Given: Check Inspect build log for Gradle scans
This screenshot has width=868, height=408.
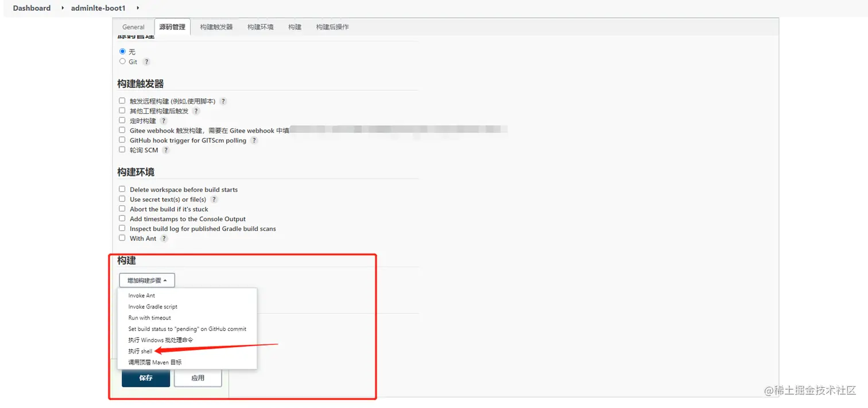Looking at the screenshot, I should (x=122, y=228).
